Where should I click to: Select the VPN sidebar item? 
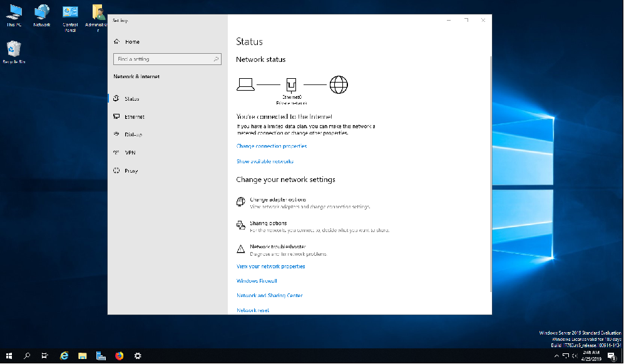point(167,153)
